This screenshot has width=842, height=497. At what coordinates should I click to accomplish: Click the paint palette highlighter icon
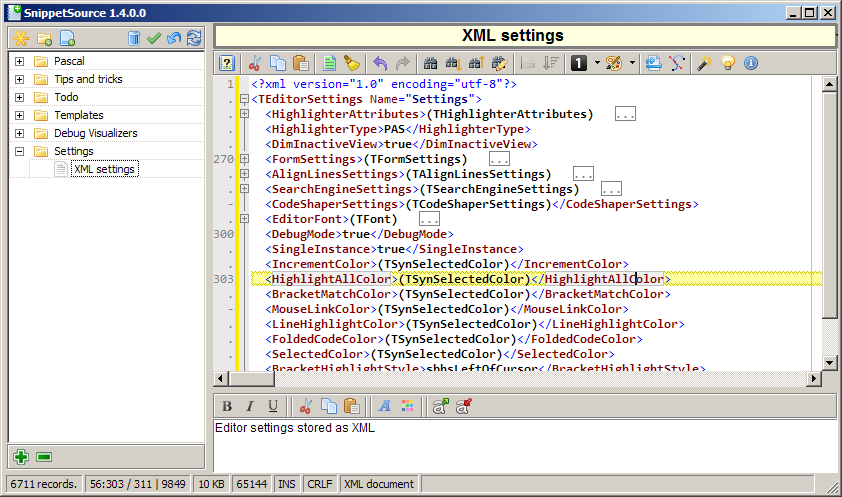point(614,63)
